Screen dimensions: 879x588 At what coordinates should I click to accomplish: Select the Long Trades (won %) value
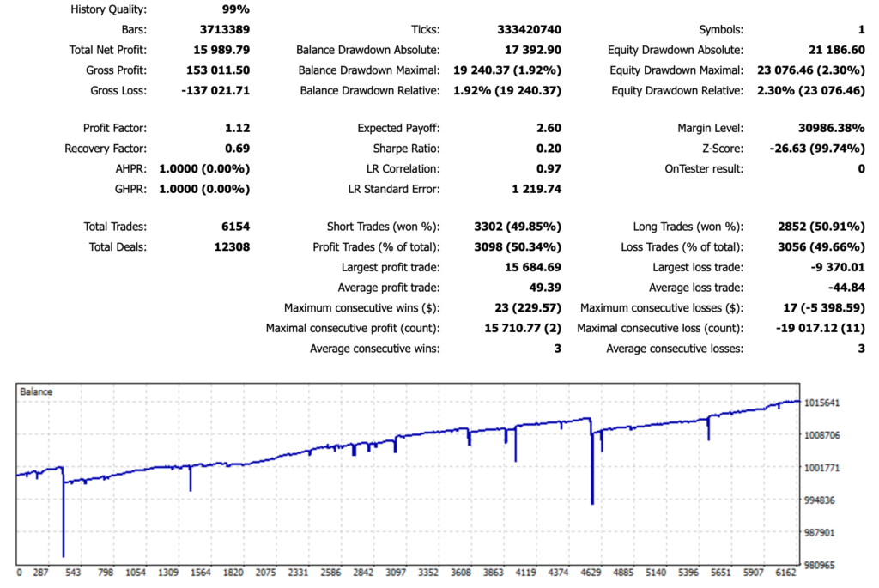click(821, 227)
